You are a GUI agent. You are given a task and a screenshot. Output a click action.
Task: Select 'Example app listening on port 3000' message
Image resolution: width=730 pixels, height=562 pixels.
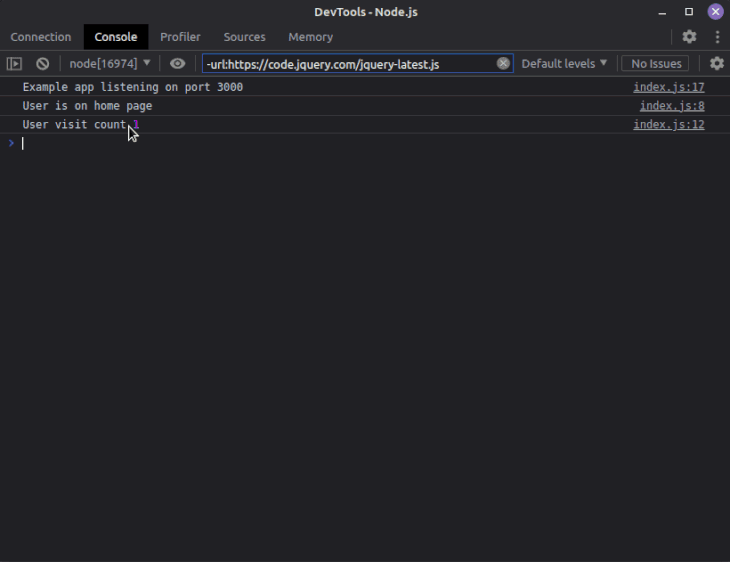pyautogui.click(x=133, y=87)
